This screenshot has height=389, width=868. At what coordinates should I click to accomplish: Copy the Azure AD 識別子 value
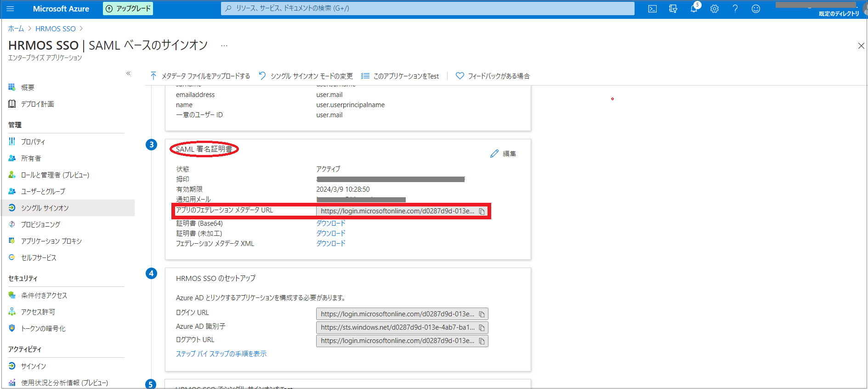point(482,328)
